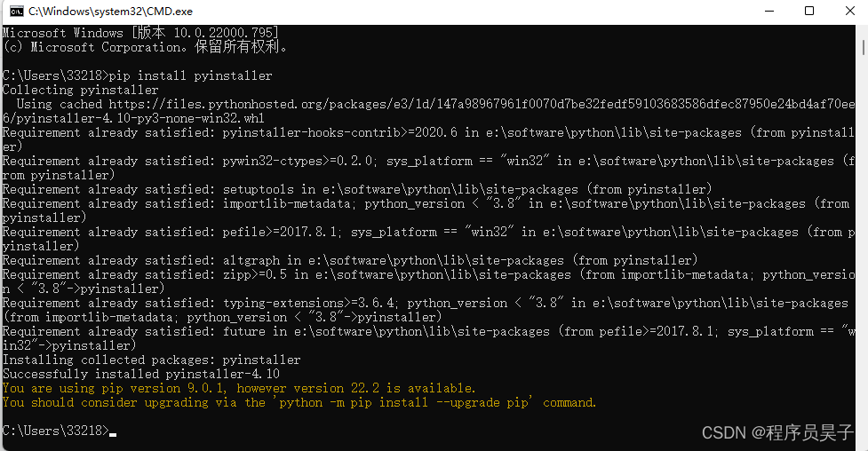The height and width of the screenshot is (451, 868).
Task: Click 'Successfully installed pyinstaller-4.10' line
Action: pyautogui.click(x=141, y=374)
